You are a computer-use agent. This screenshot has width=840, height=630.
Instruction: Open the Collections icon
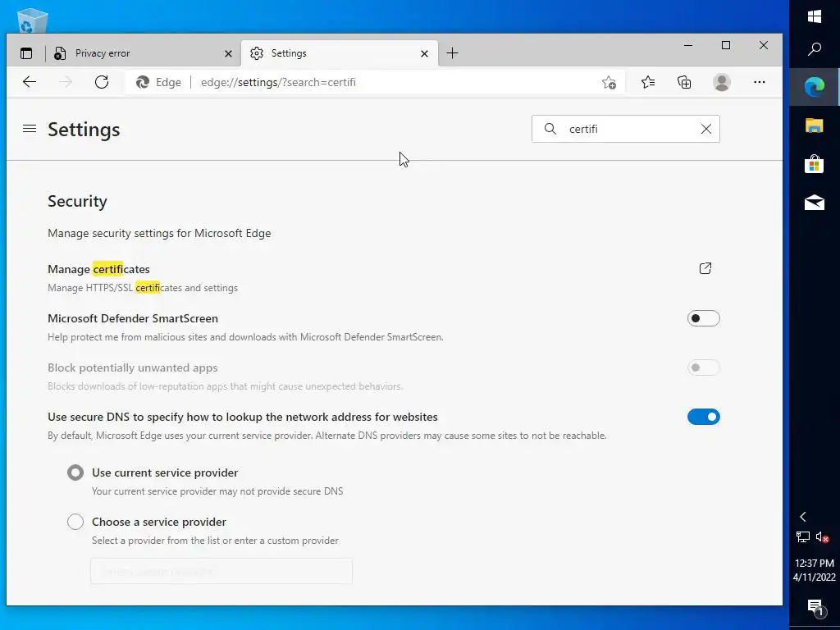pyautogui.click(x=684, y=82)
